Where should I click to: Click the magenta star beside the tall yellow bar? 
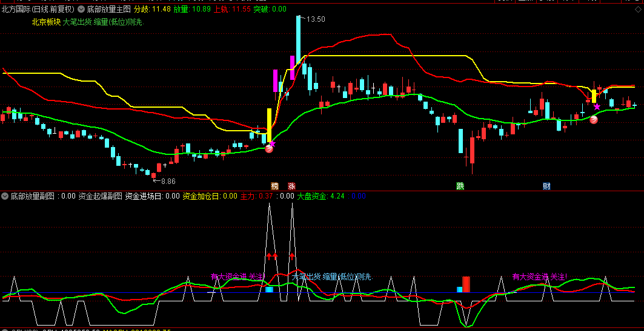272,143
